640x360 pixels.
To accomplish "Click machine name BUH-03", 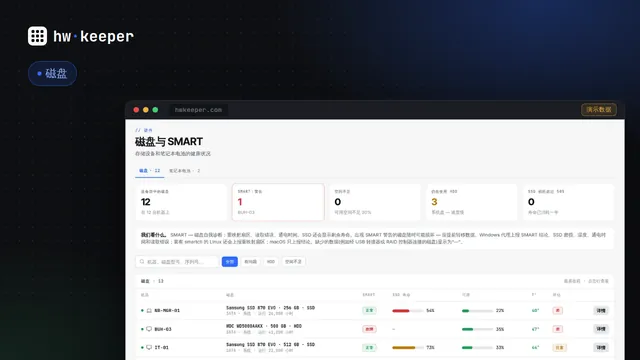I will point(163,329).
